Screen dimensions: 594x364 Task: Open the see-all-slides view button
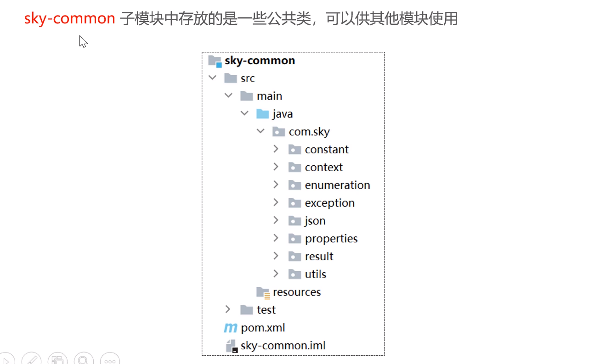[x=57, y=361]
